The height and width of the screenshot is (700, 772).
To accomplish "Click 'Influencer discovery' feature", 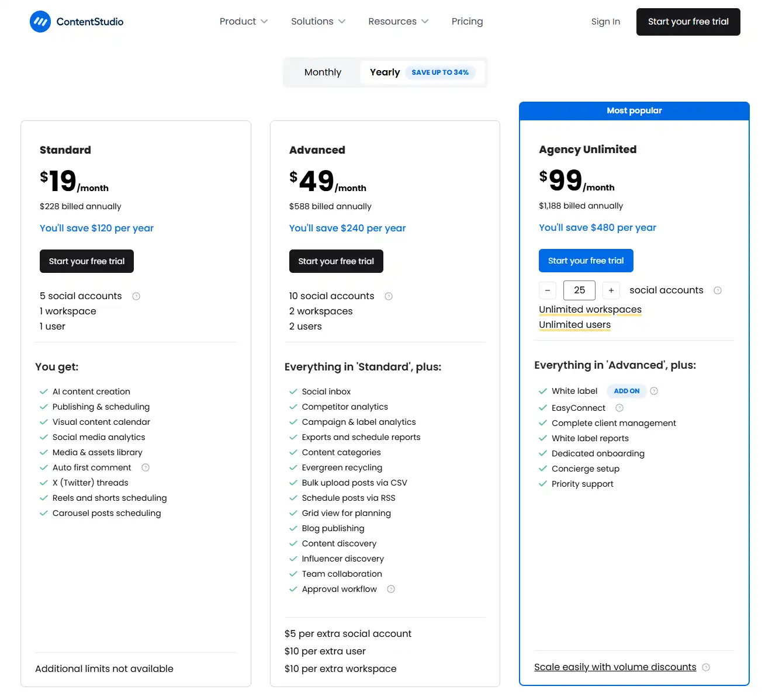I will tap(342, 559).
